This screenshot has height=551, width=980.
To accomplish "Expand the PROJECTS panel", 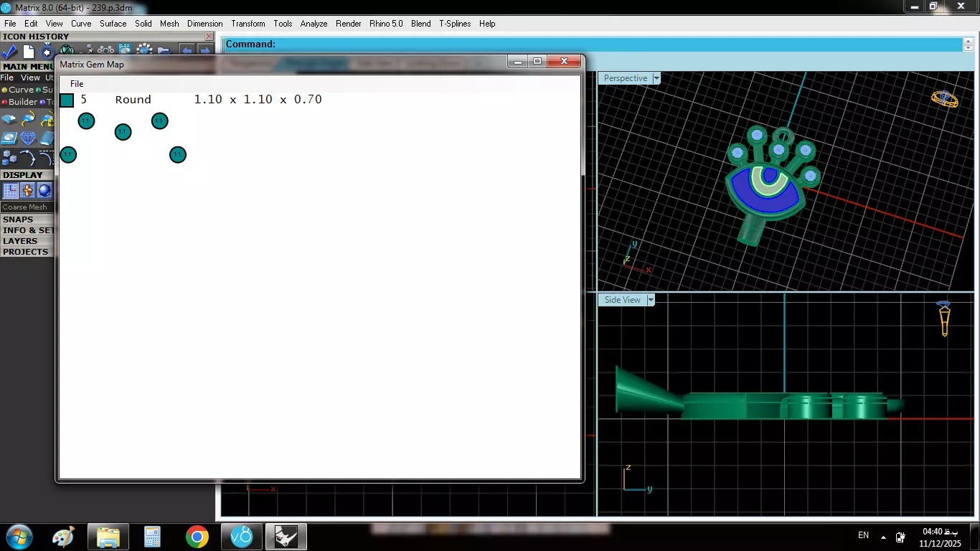I will pyautogui.click(x=27, y=252).
